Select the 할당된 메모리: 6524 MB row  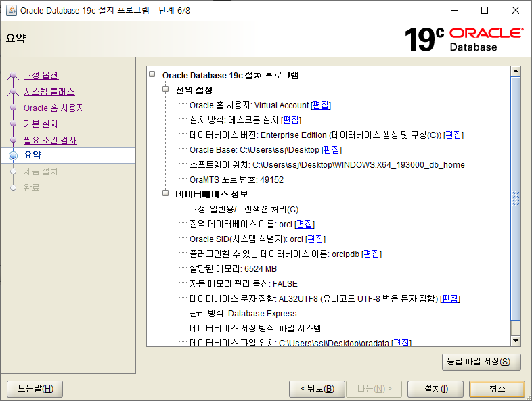point(233,269)
